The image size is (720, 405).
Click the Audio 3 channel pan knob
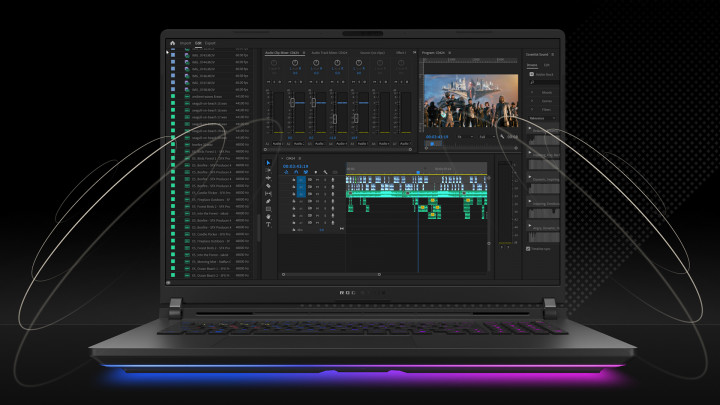316,63
